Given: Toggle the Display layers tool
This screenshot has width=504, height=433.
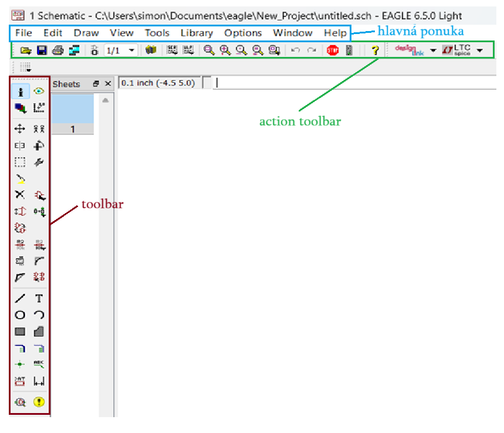Looking at the screenshot, I should 19,108.
